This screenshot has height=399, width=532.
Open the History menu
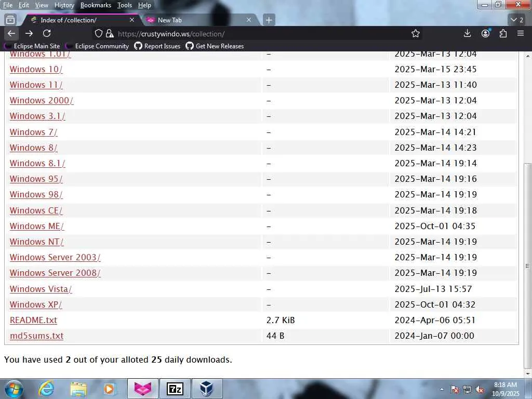[64, 5]
